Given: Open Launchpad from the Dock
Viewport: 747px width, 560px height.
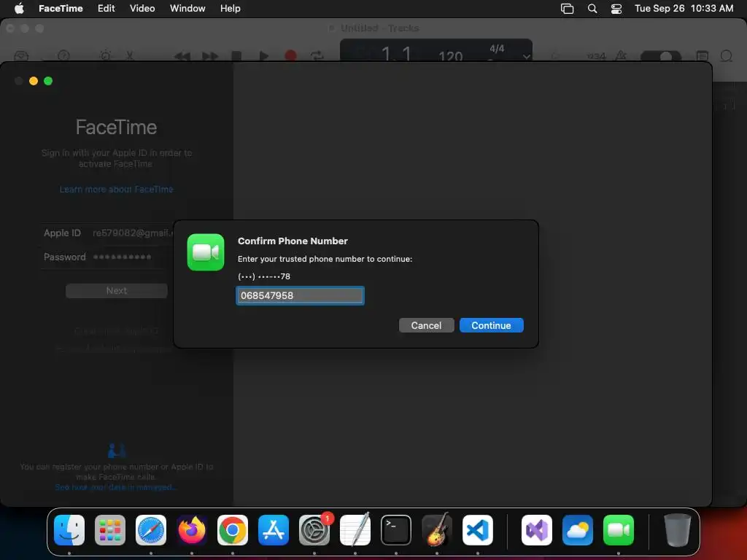Looking at the screenshot, I should [x=110, y=530].
